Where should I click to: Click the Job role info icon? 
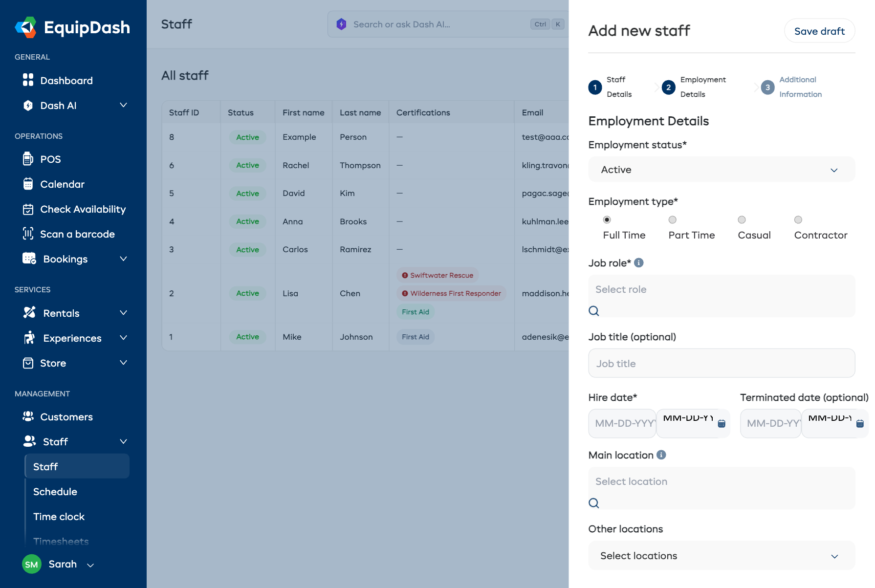click(638, 263)
